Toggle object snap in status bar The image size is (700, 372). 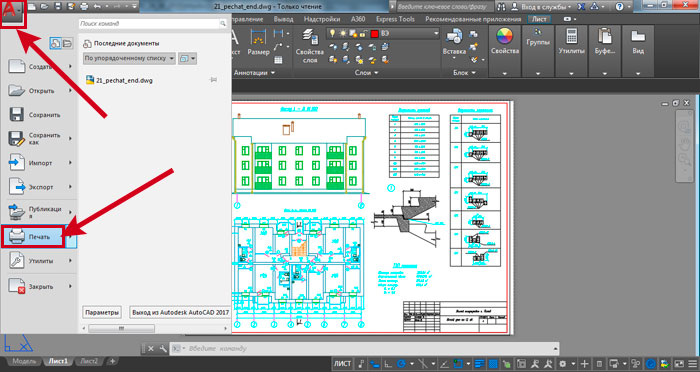point(458,364)
